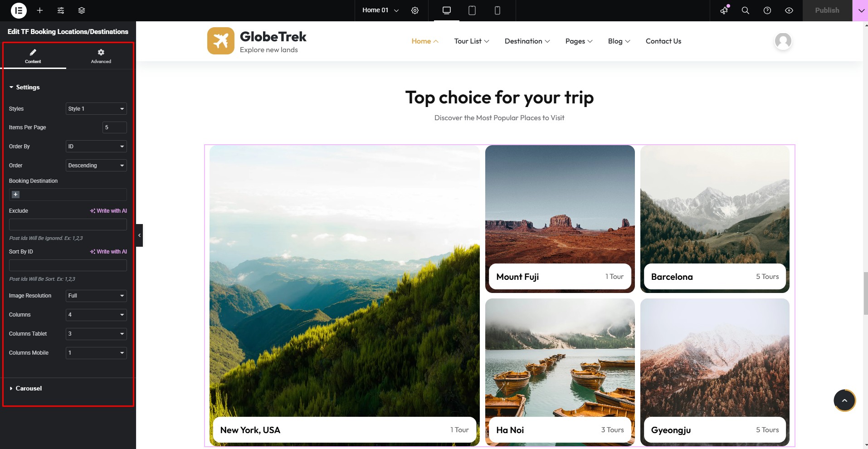Switch to mobile device view
868x449 pixels.
[x=497, y=10]
